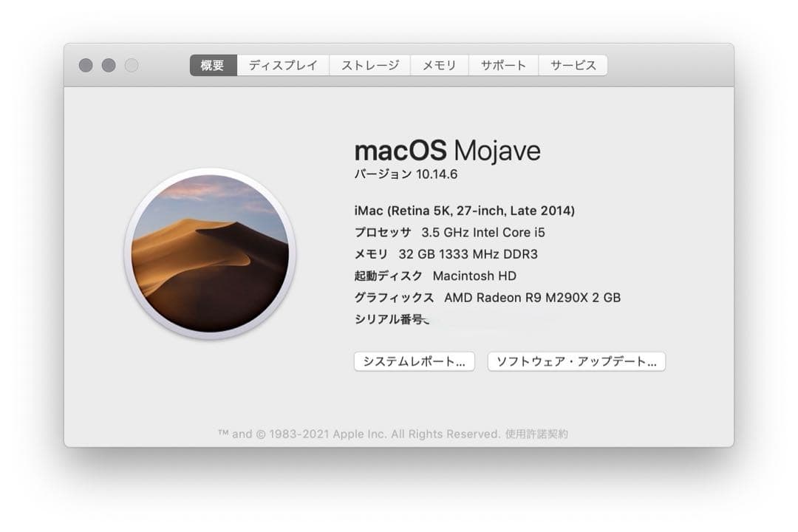Click the green zoom window button
This screenshot has width=798, height=532.
[x=132, y=65]
